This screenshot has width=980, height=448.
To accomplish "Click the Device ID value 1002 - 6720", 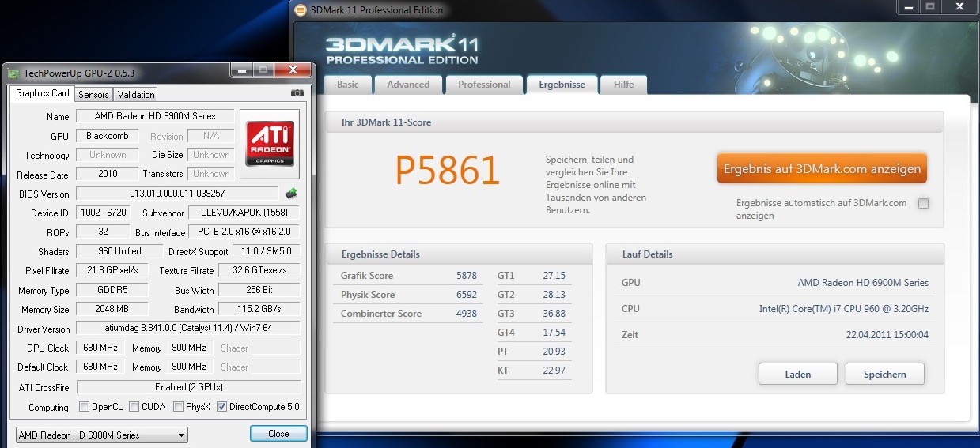I will click(x=103, y=213).
